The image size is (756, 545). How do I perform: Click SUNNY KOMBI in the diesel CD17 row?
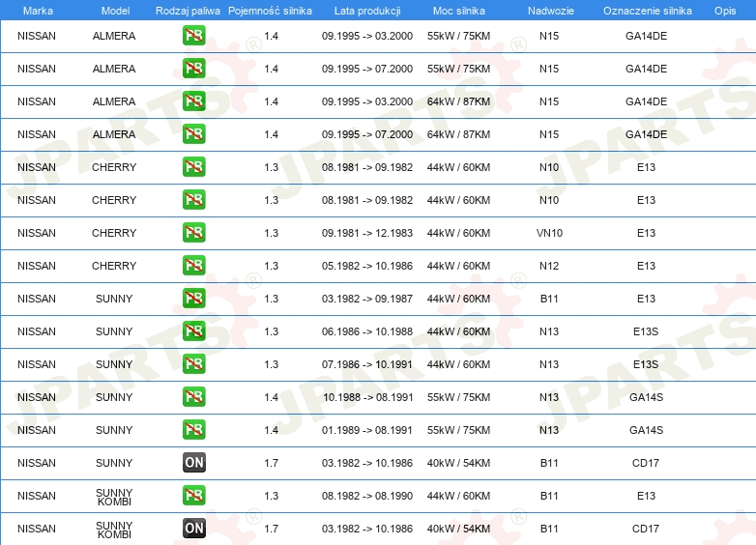(x=114, y=530)
